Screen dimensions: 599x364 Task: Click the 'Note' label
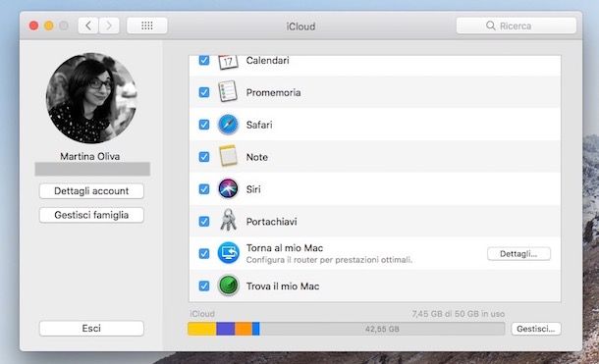coord(257,157)
